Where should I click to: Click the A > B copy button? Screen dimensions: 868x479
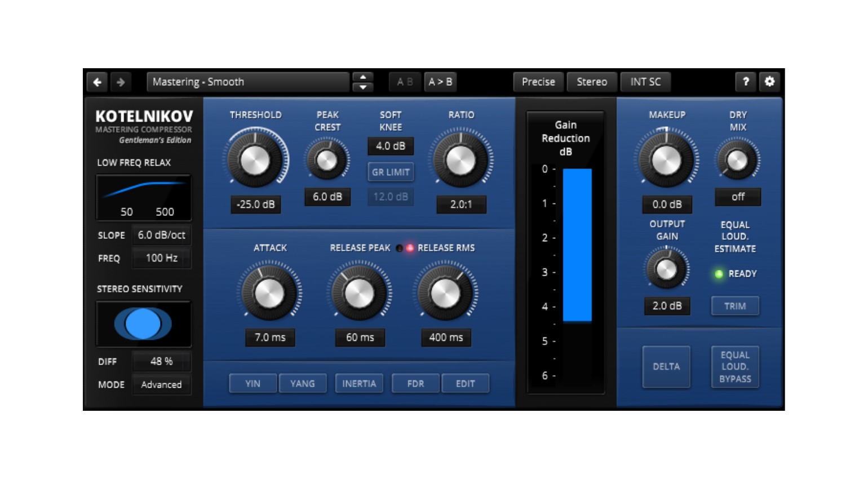coord(440,82)
